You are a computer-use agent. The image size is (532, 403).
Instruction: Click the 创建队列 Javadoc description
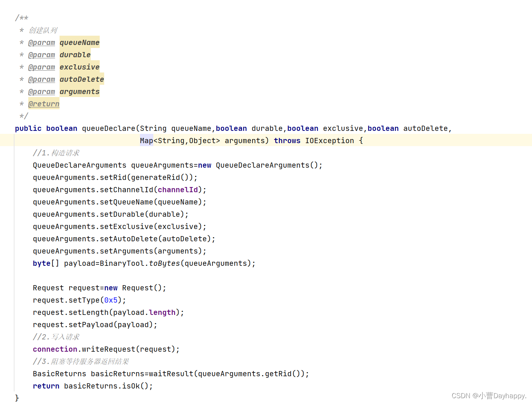(x=43, y=30)
